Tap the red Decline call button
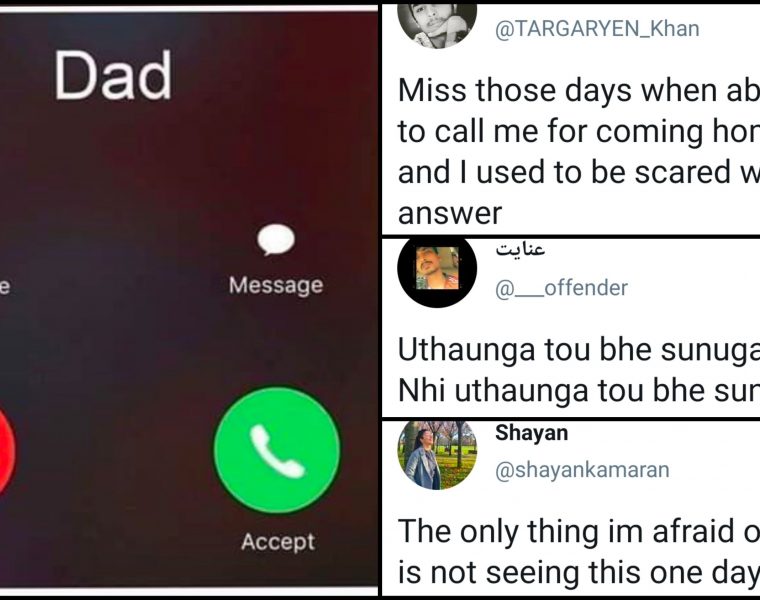 click(6, 451)
